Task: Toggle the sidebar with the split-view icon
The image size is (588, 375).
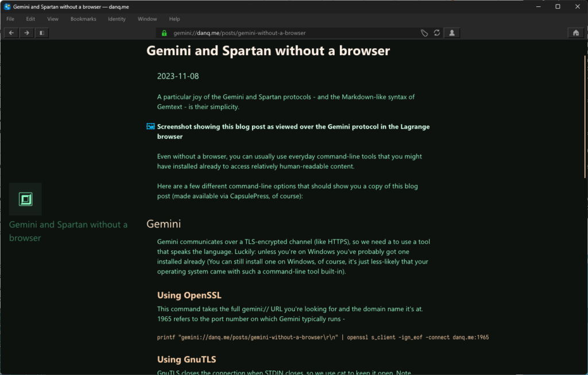Action: (41, 33)
